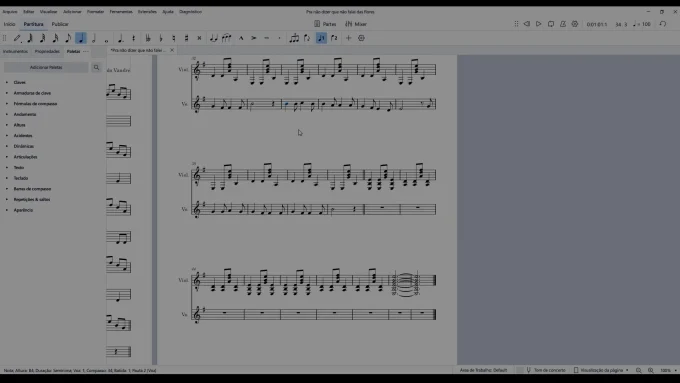
Task: Toggle metronome
Action: click(x=563, y=24)
